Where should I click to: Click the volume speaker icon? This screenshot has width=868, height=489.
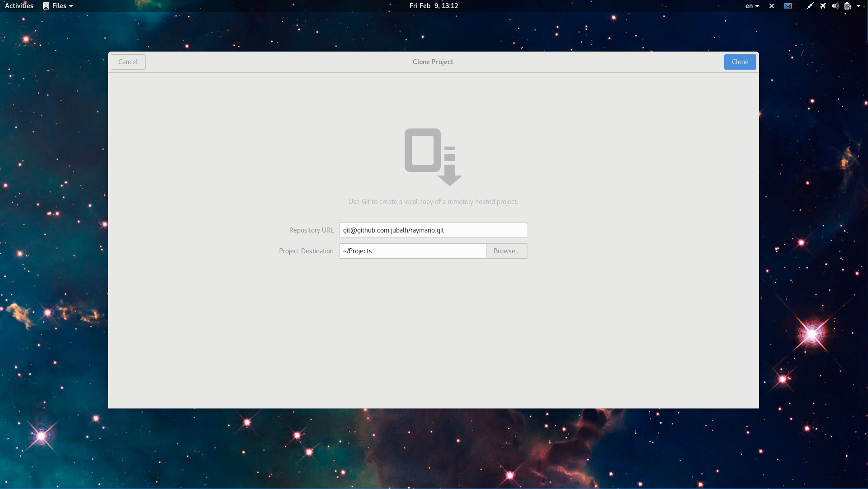point(835,6)
